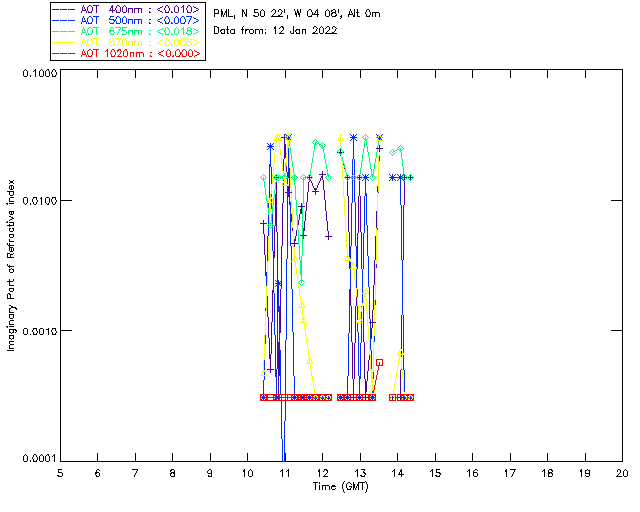640x512 pixels.
Task: Click the isolated red square marker near 13.5 GMT
Action: (x=379, y=362)
